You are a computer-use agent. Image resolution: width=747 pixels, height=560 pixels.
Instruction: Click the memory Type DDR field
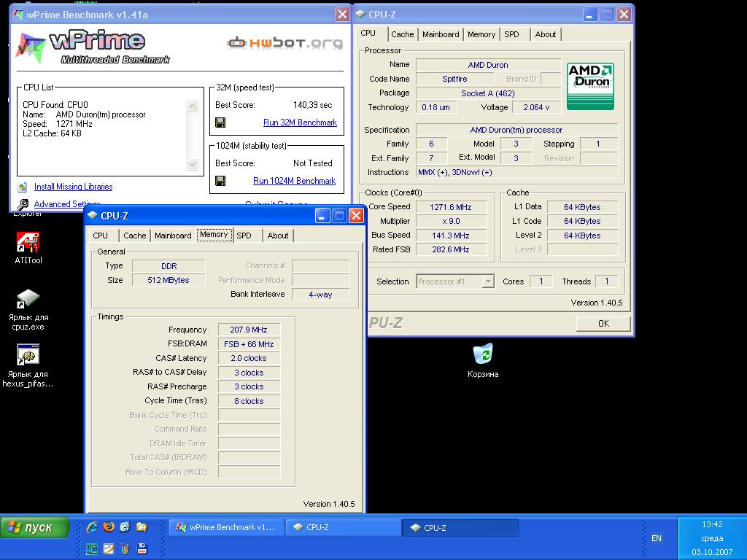coord(169,265)
